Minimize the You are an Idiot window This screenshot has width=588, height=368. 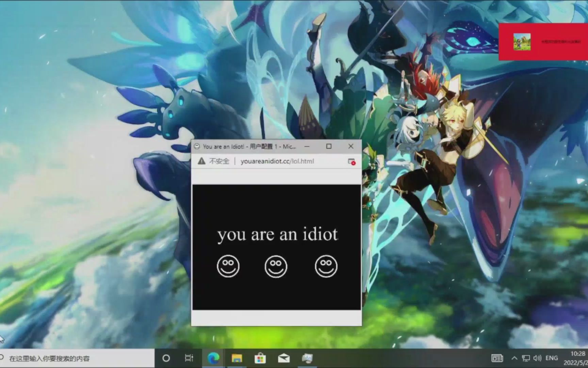point(307,147)
